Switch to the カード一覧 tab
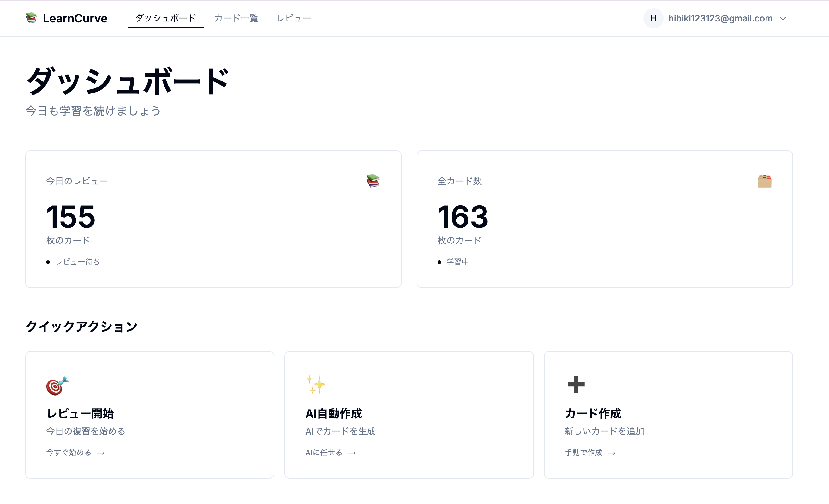829x504 pixels. pos(236,18)
